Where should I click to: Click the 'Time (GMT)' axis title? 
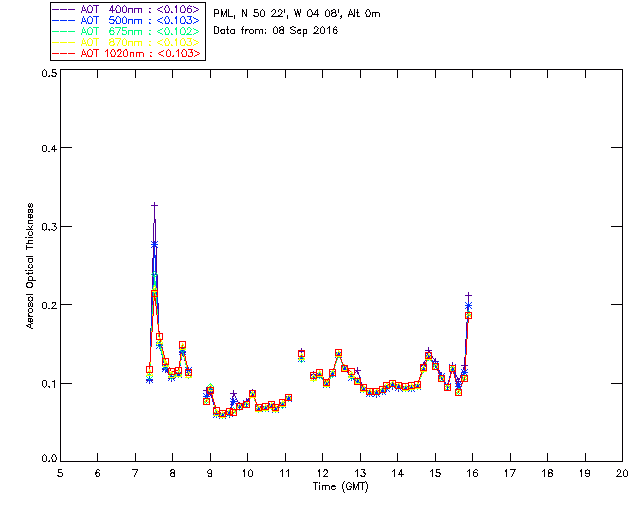(340, 487)
